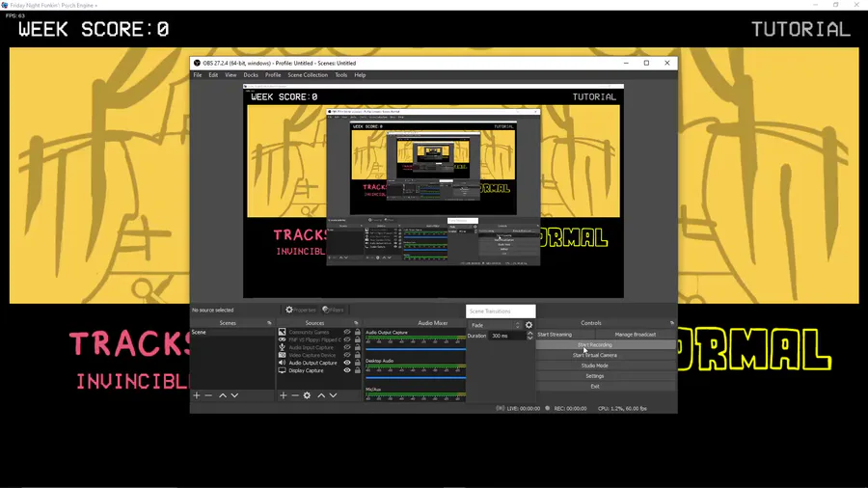Click the Scenes dock pop-out icon
868x488 pixels.
click(270, 323)
